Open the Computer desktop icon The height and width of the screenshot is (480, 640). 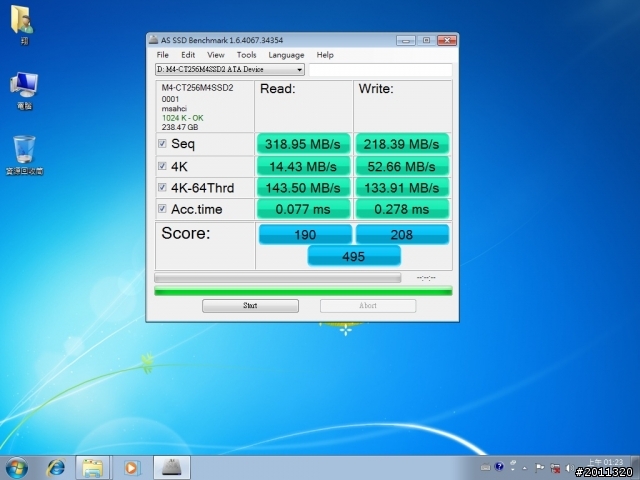pyautogui.click(x=24, y=90)
